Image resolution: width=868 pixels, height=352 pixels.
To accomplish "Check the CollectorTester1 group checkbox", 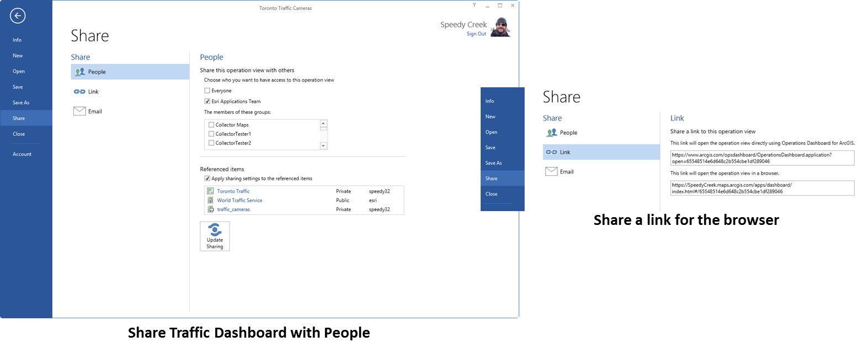I will [211, 134].
